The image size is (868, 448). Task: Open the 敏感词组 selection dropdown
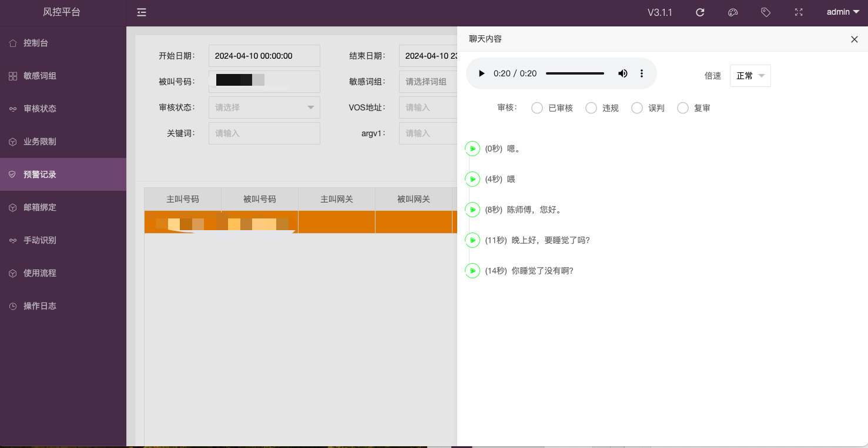428,82
